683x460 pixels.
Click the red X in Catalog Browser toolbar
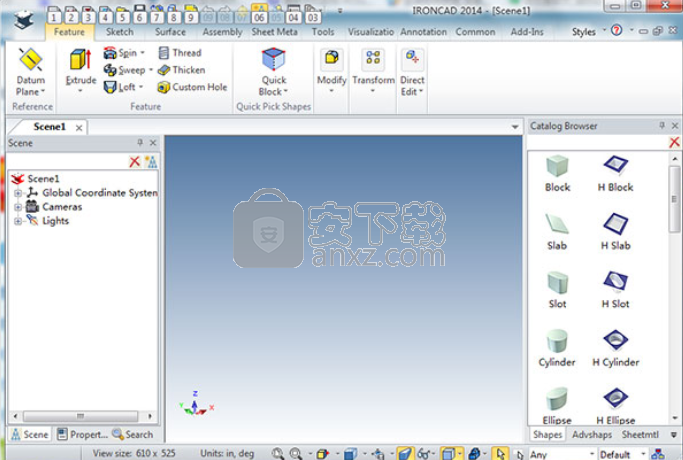tap(674, 142)
